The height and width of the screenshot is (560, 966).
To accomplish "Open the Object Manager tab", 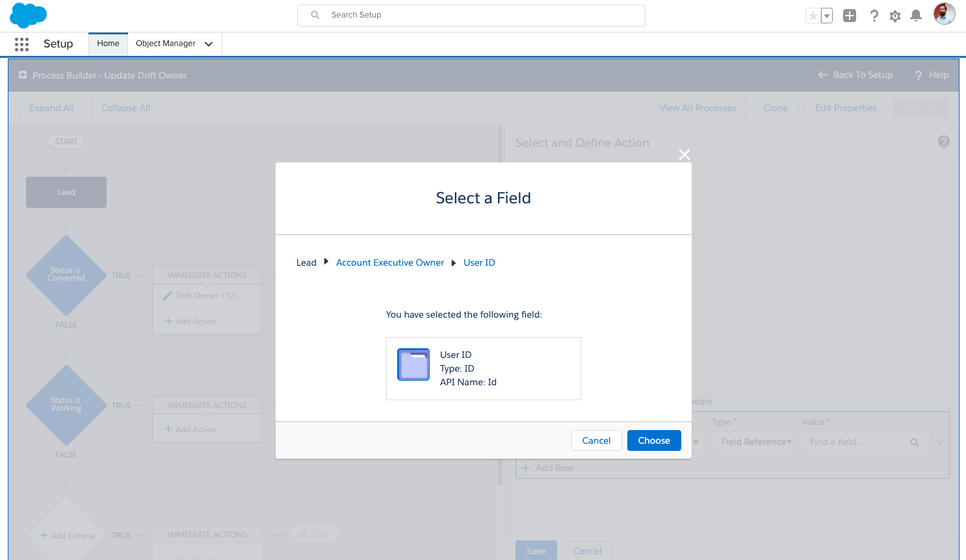I will [x=166, y=44].
